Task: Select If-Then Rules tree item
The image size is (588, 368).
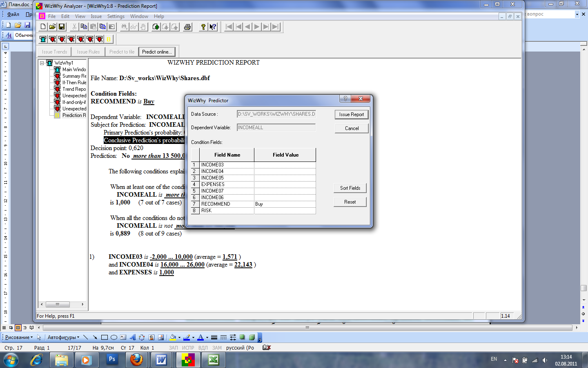Action: pos(74,83)
